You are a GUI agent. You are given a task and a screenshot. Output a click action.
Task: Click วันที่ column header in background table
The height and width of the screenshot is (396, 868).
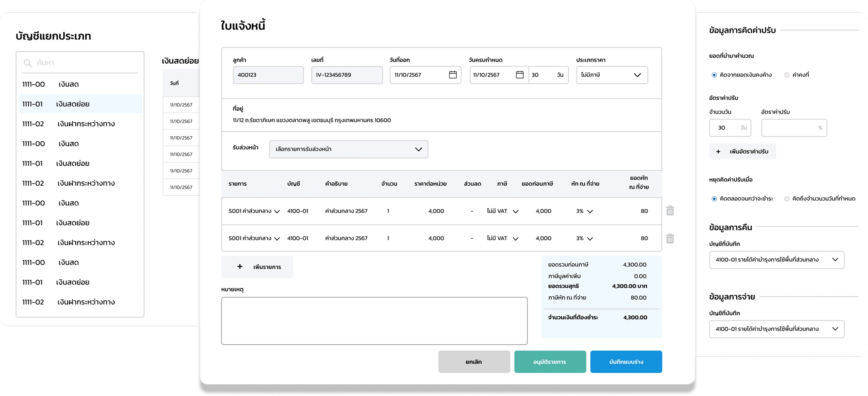click(x=174, y=83)
